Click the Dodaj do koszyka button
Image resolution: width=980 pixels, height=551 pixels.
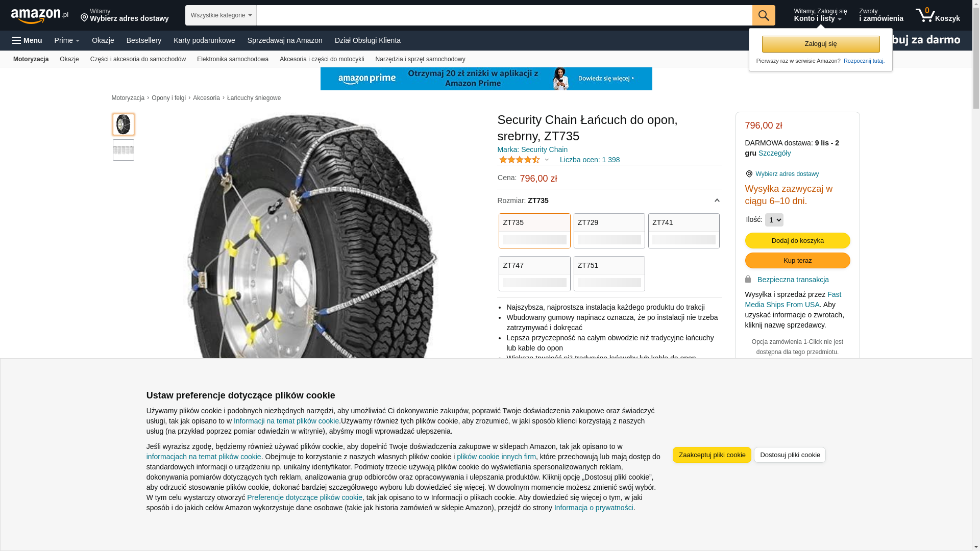point(797,240)
